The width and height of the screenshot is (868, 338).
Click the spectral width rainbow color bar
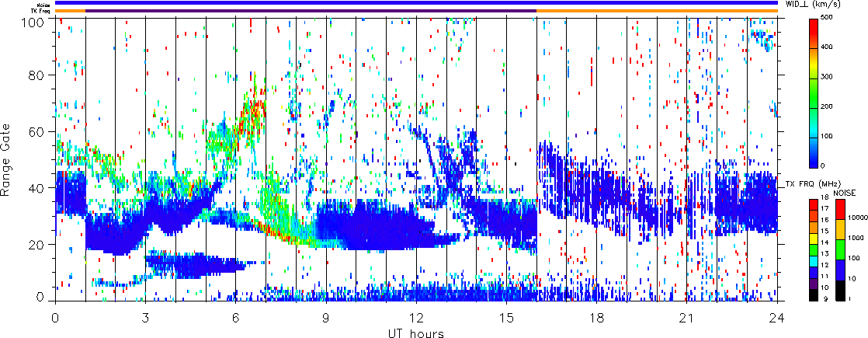814,92
